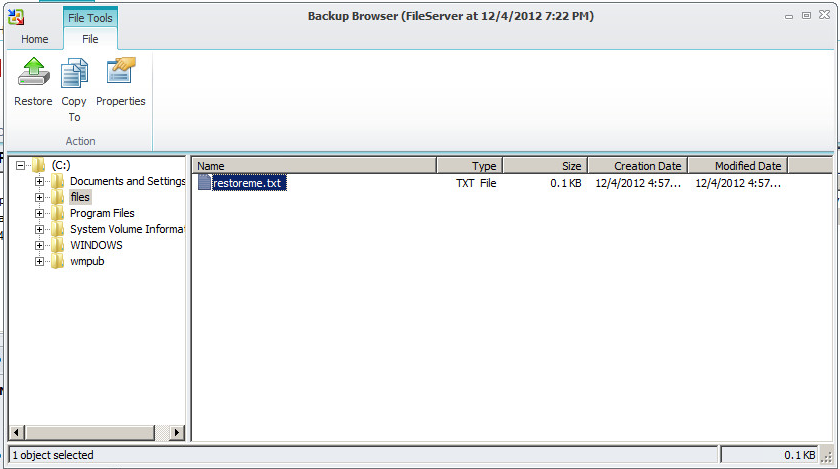840x469 pixels.
Task: Expand the WINDOWS folder node
Action: coord(39,245)
